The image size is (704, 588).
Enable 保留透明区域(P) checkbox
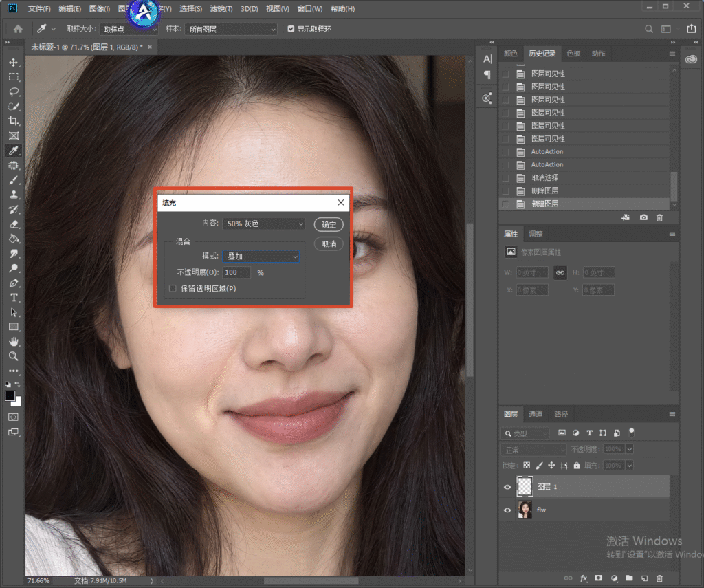(x=173, y=288)
